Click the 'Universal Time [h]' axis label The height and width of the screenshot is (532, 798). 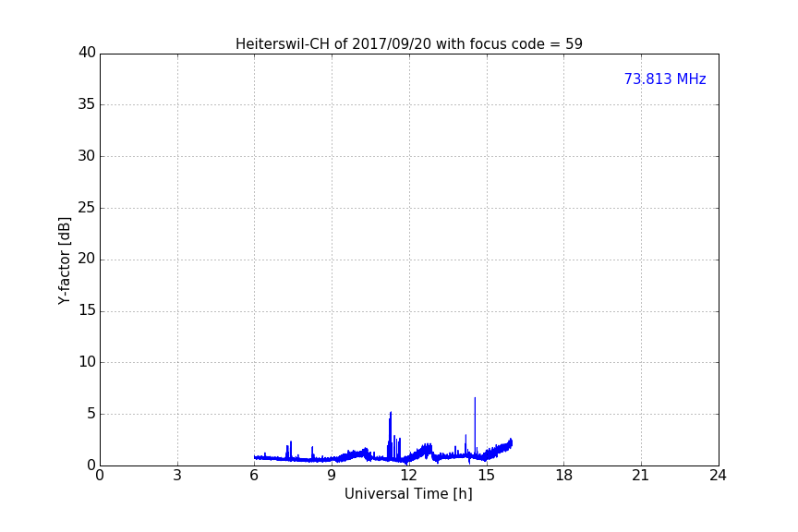[408, 493]
